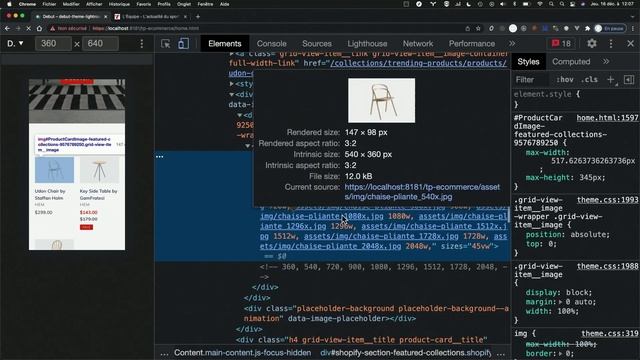Screen dimensions: 640x360
Task: Show more DevTools tabs chevron
Action: (x=512, y=44)
